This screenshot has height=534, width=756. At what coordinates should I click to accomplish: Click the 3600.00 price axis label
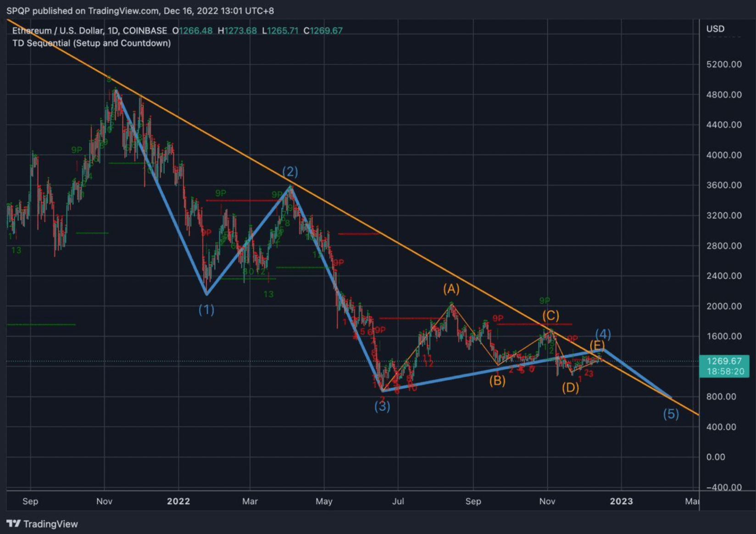[x=724, y=185]
